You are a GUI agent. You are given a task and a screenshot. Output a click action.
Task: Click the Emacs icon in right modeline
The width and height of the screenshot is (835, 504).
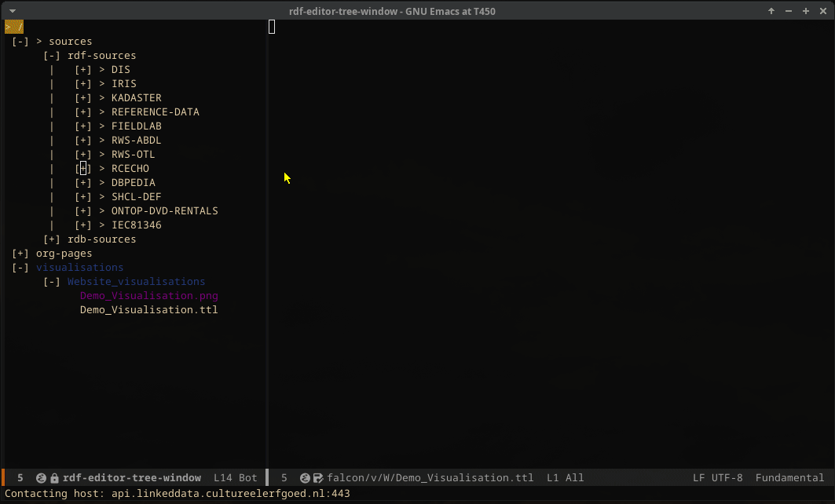click(305, 477)
